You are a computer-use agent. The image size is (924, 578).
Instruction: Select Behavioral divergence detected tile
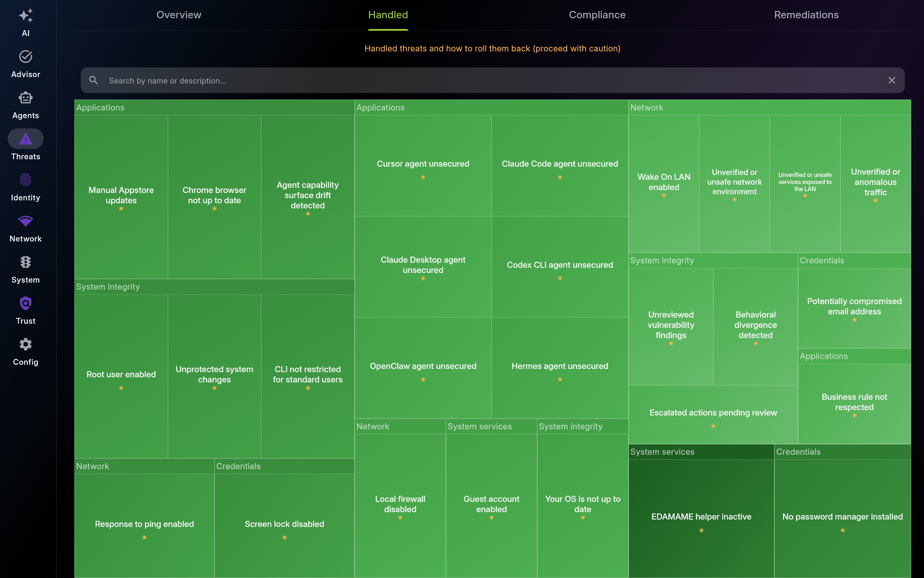(756, 327)
